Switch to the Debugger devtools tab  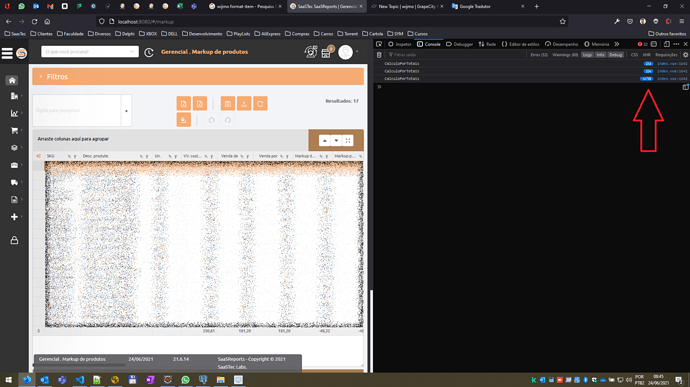[459, 44]
